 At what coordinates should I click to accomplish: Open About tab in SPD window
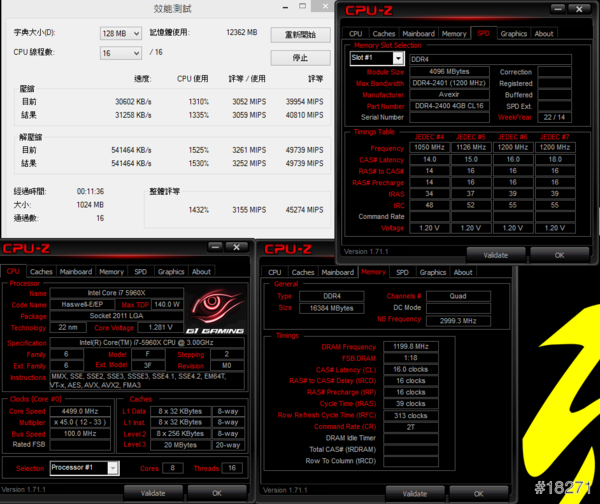tap(544, 34)
